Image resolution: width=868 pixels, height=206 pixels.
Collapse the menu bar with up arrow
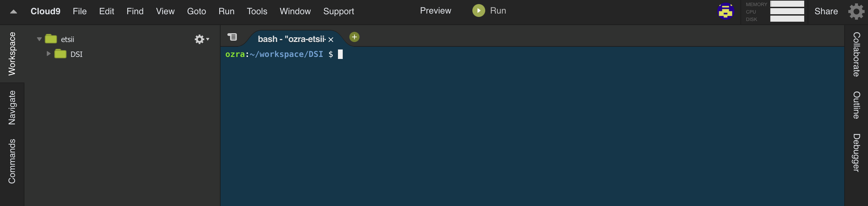(x=14, y=12)
